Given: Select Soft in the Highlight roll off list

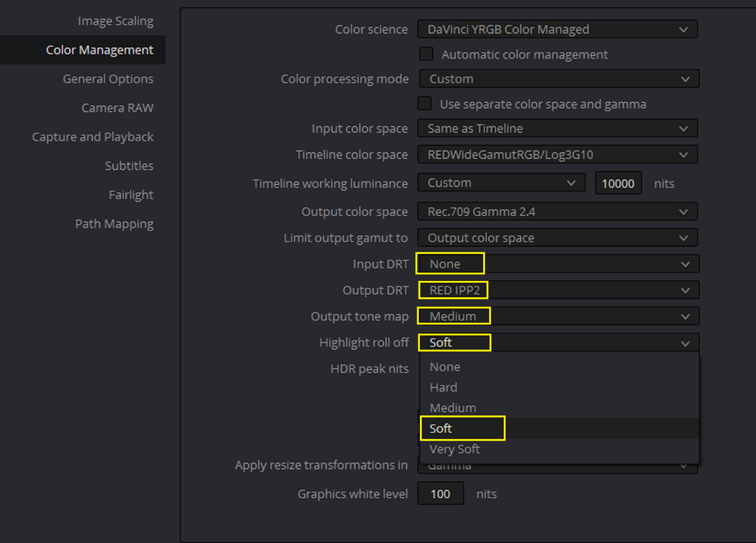Looking at the screenshot, I should coord(559,428).
